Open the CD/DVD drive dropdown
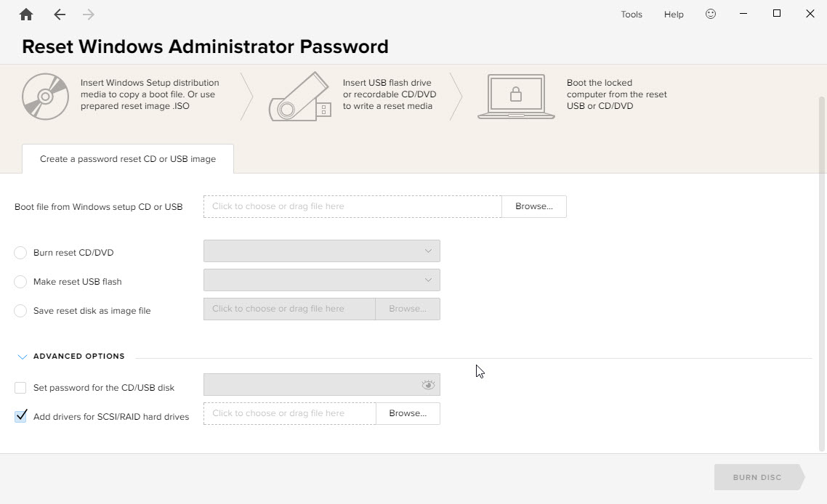The image size is (827, 504). [x=322, y=251]
